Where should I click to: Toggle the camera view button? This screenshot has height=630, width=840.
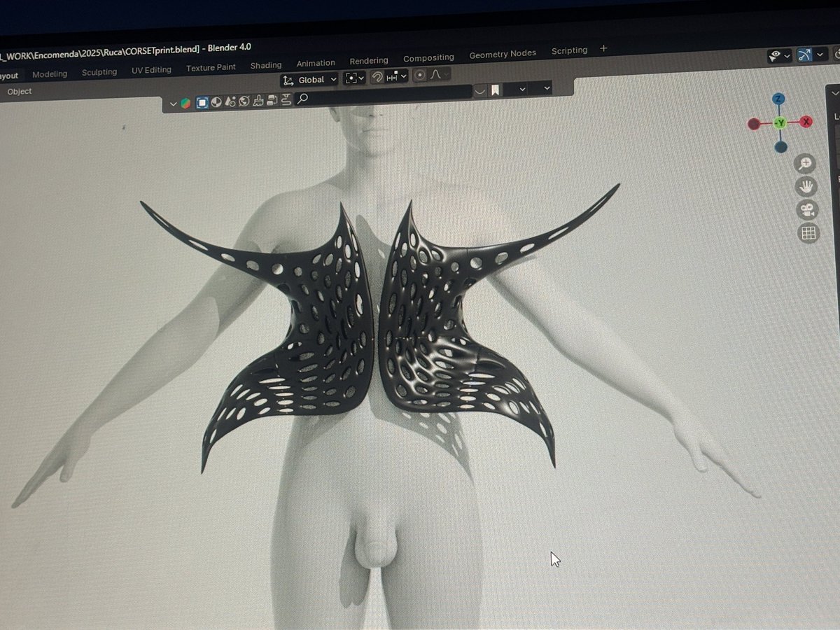click(x=808, y=209)
